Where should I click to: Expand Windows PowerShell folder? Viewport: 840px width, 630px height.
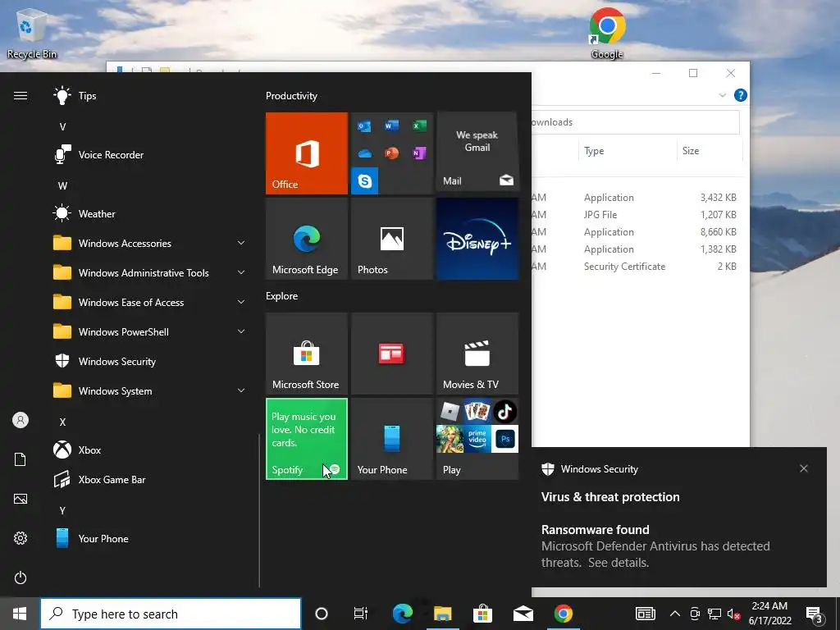point(150,332)
